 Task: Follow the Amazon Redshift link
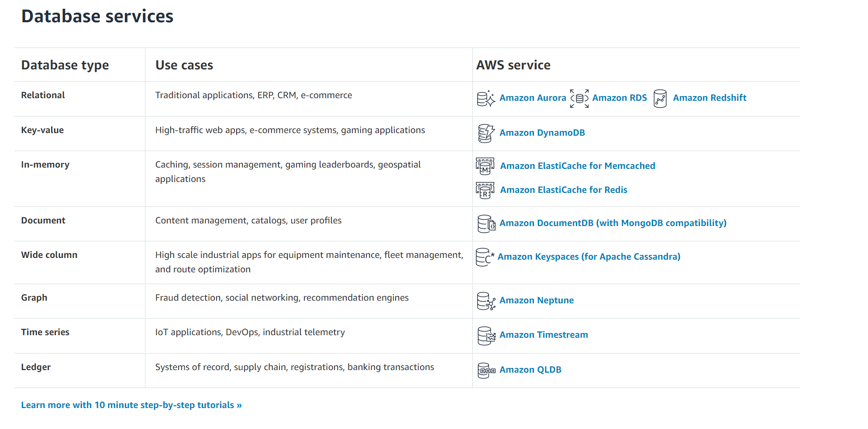click(710, 98)
